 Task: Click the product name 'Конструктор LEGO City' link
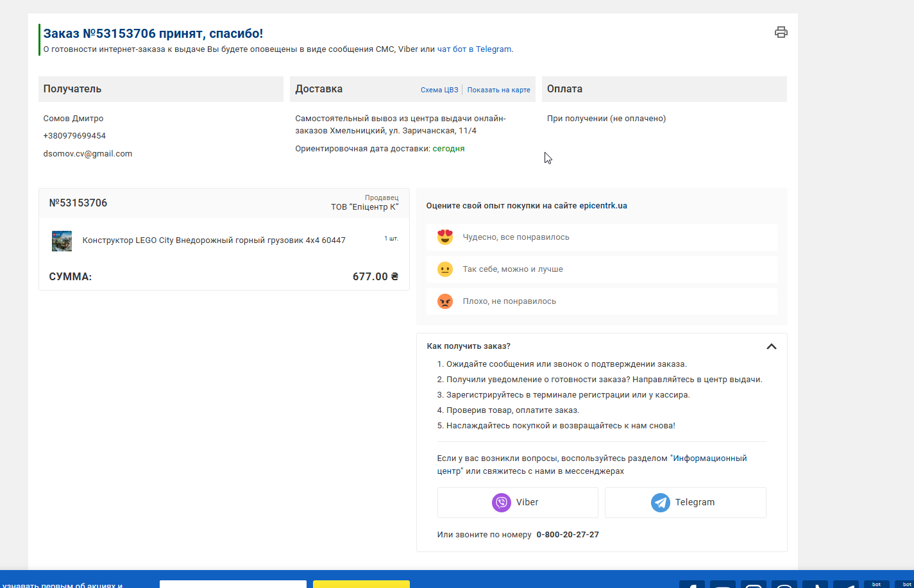pos(214,240)
